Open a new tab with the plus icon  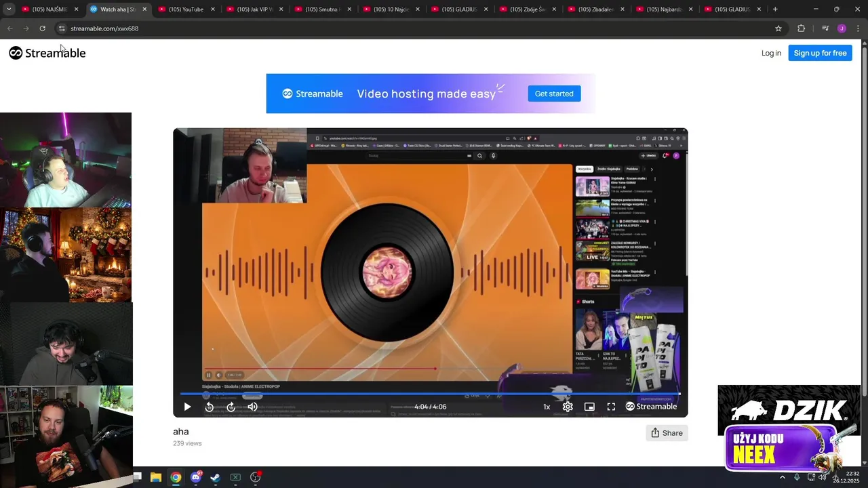point(775,9)
